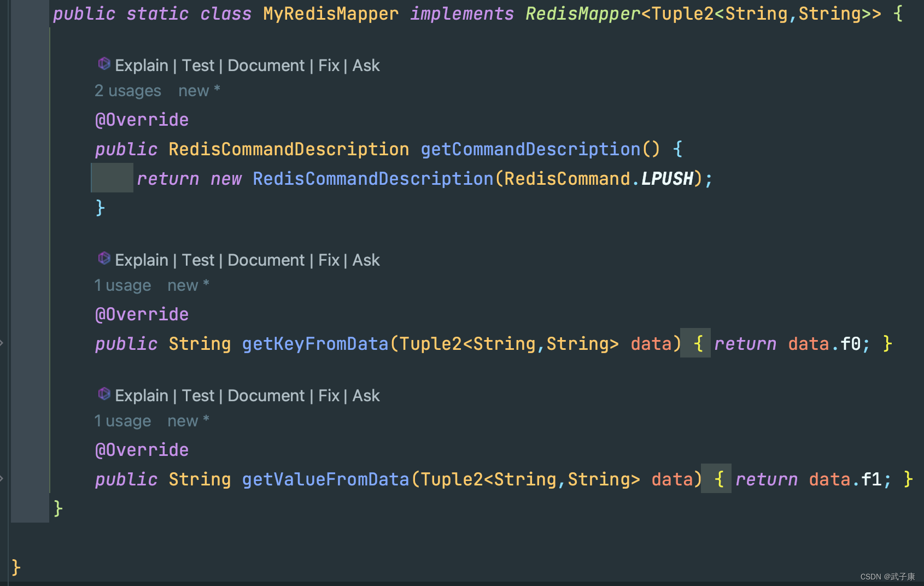The width and height of the screenshot is (924, 586).
Task: Click the getCommandDescription method name
Action: click(530, 149)
